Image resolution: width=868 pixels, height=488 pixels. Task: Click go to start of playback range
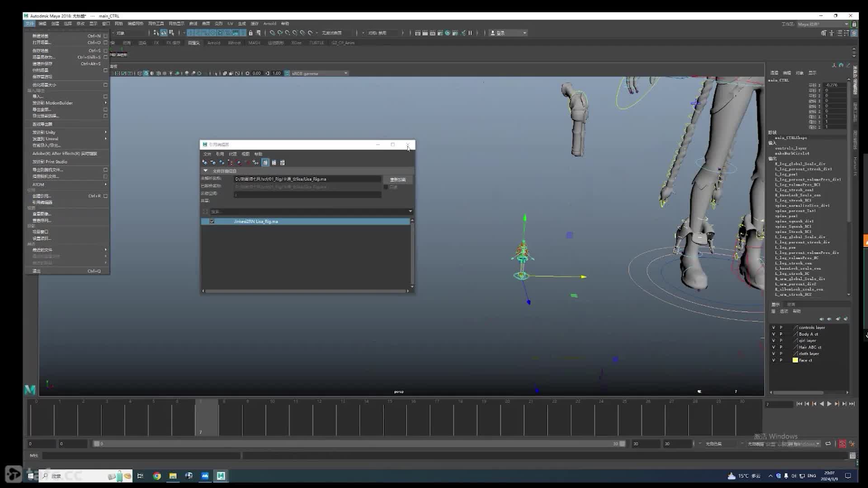799,404
